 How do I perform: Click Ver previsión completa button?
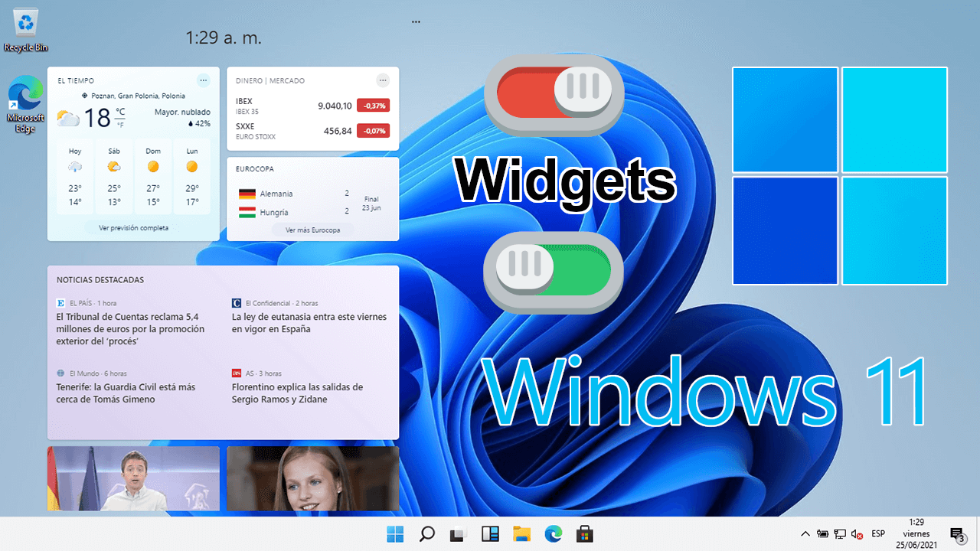pyautogui.click(x=133, y=228)
